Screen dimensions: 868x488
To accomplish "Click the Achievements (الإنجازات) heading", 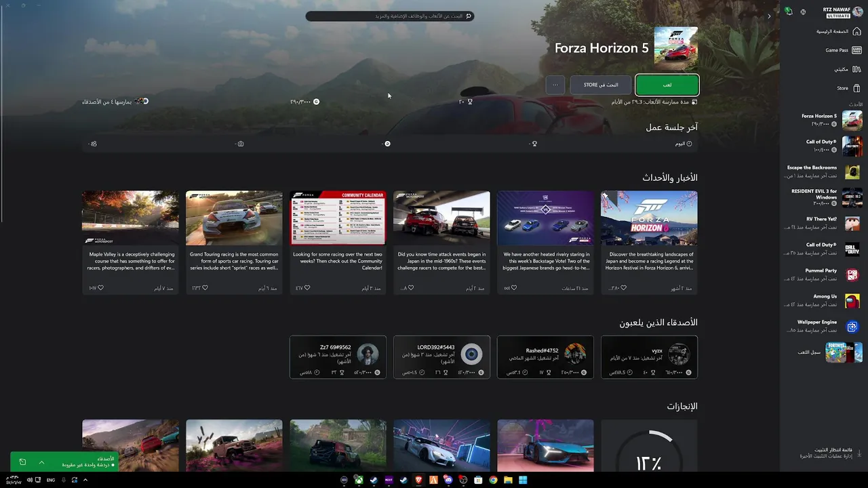I will click(x=682, y=406).
